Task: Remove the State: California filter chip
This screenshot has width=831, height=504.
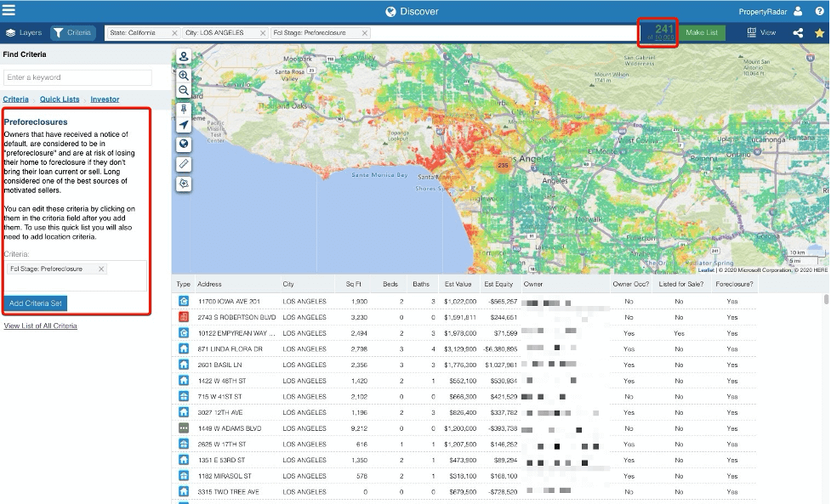Action: [x=174, y=33]
